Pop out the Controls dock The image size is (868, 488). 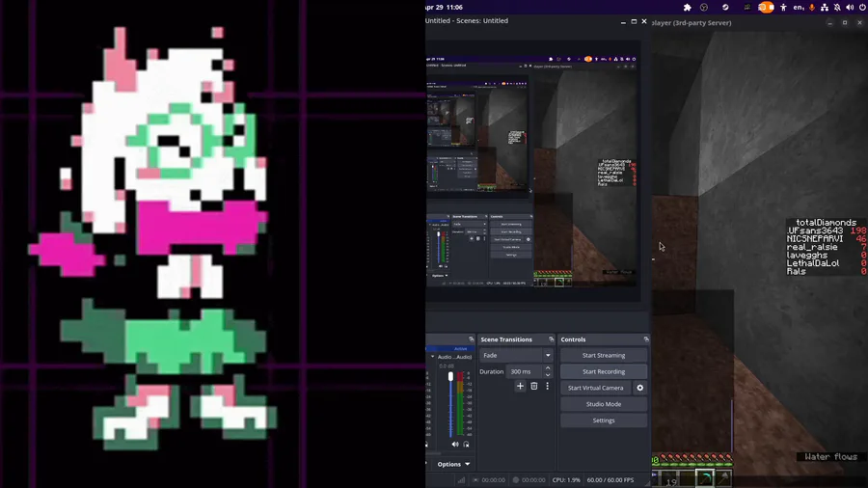pos(645,339)
